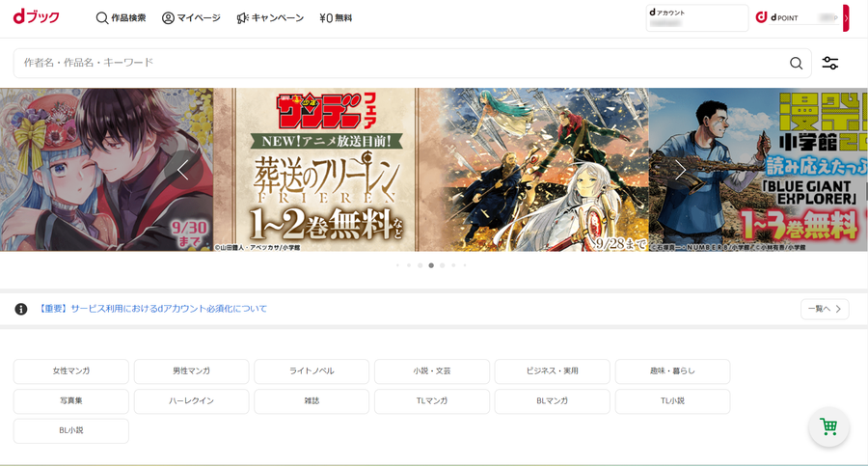Open the 写真集 category
868x466 pixels.
tap(70, 401)
